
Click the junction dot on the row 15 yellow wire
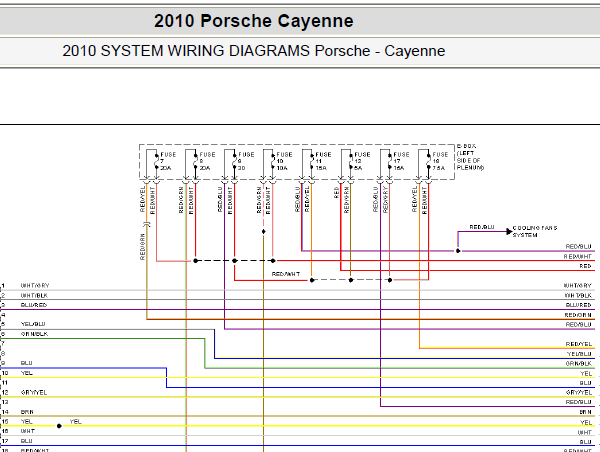pos(59,426)
